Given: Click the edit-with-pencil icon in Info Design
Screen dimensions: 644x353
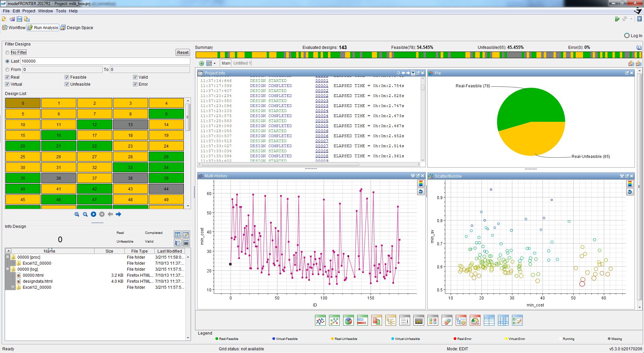Looking at the screenshot, I should pos(186,235).
